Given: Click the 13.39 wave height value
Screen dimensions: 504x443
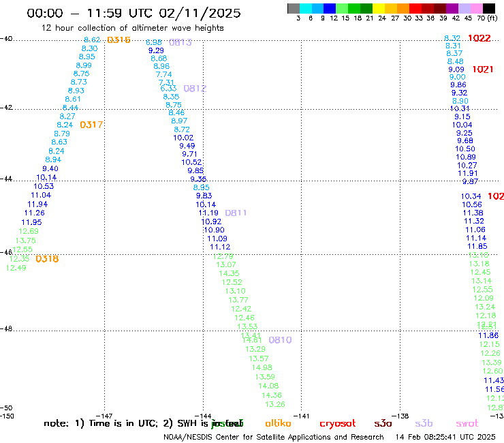Looking at the screenshot, I should point(492,363).
